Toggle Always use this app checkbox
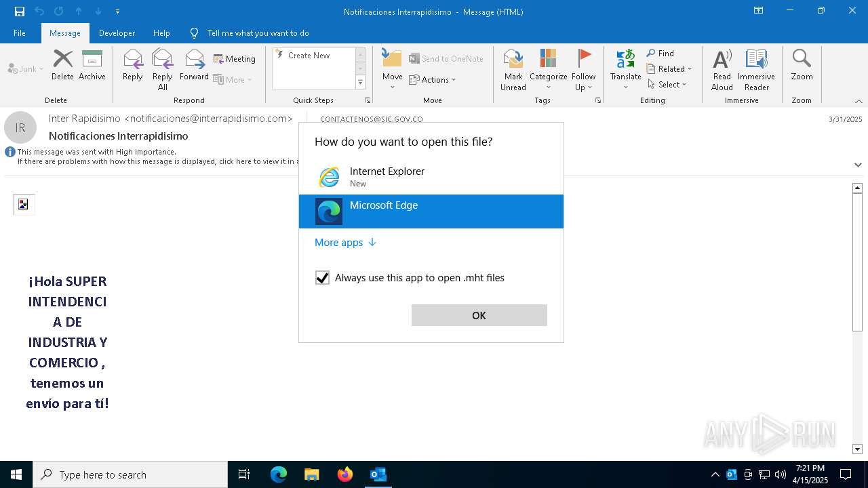868x488 pixels. pyautogui.click(x=323, y=278)
